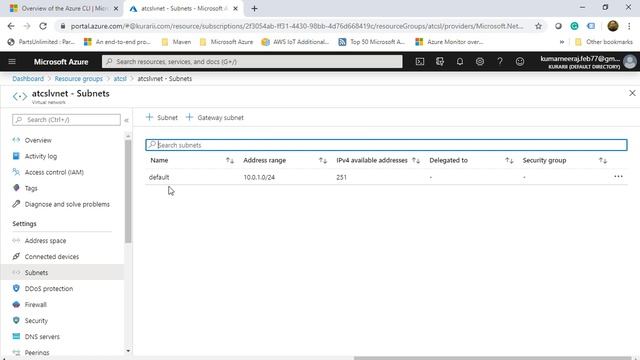Screen dimensions: 640x360
Task: Open portal settings gear
Action: (x=480, y=62)
